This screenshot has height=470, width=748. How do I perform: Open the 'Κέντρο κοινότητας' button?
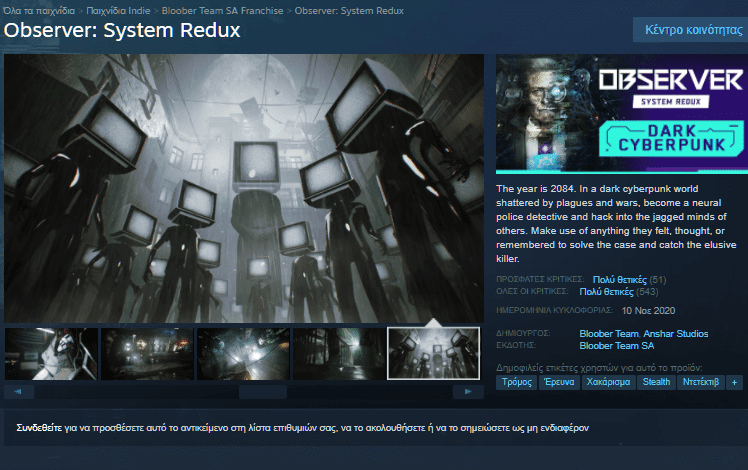tap(693, 30)
